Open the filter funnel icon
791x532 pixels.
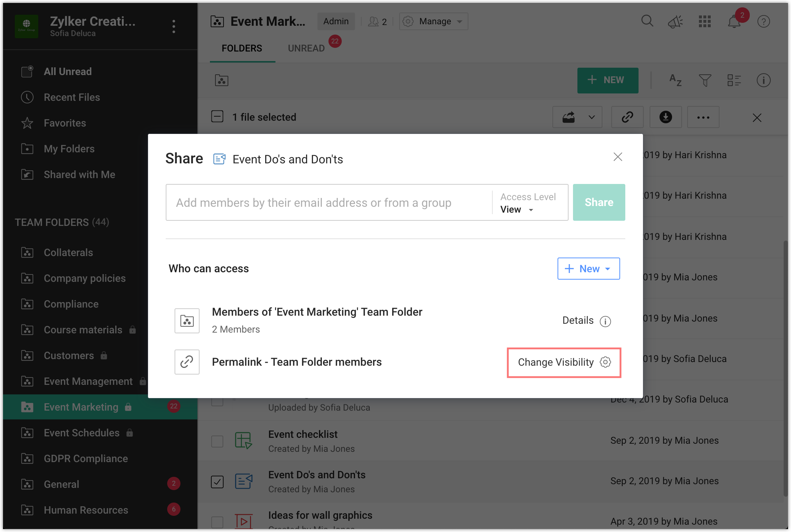coord(705,80)
